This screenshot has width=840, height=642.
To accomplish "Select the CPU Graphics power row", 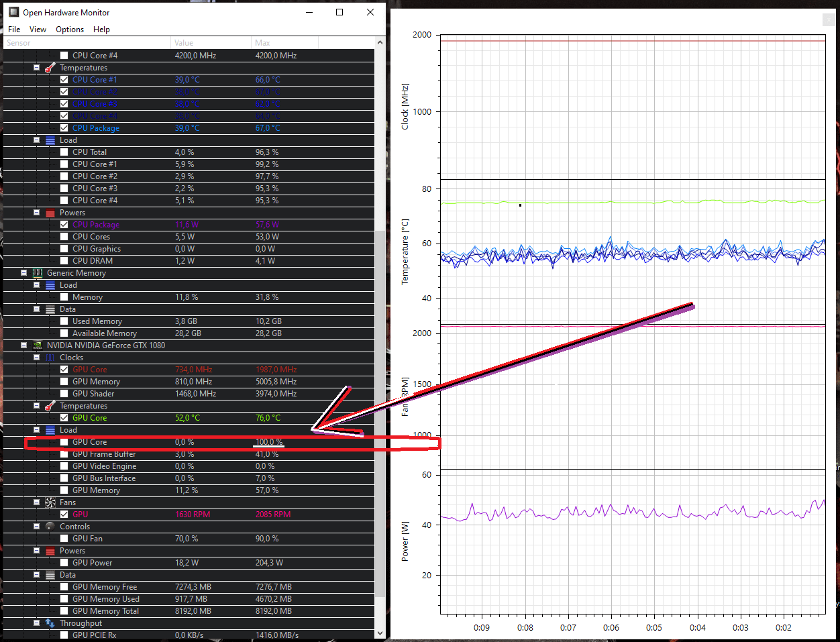I will click(189, 249).
